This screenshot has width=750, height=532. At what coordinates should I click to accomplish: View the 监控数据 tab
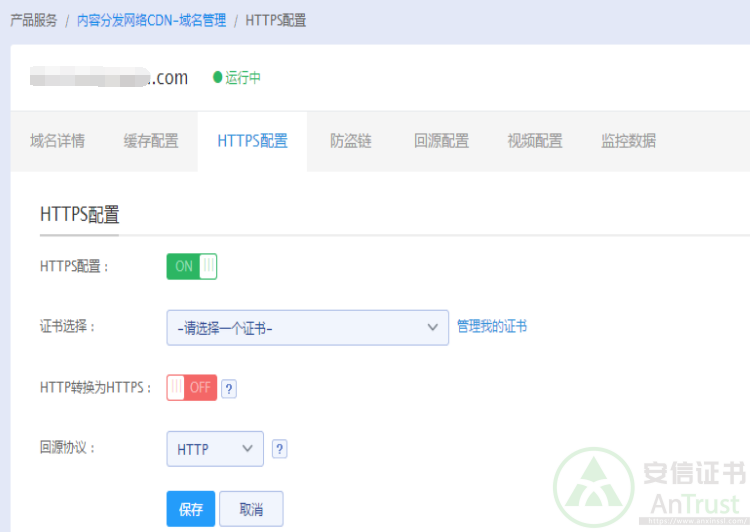coord(628,141)
